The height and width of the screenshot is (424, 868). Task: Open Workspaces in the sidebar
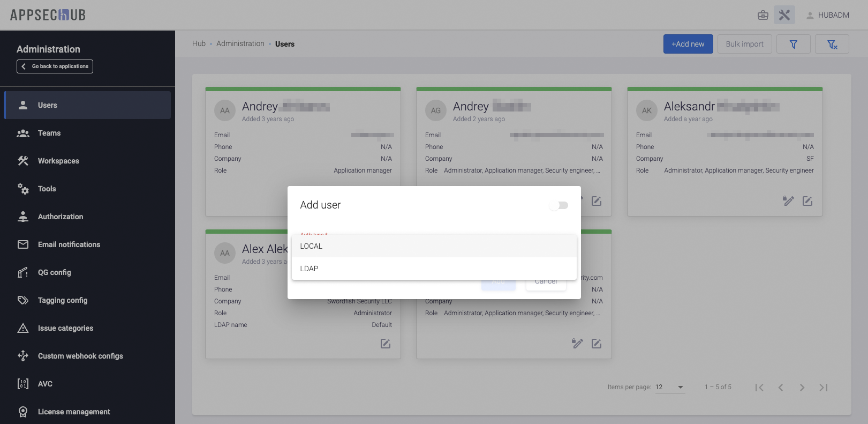coord(58,161)
